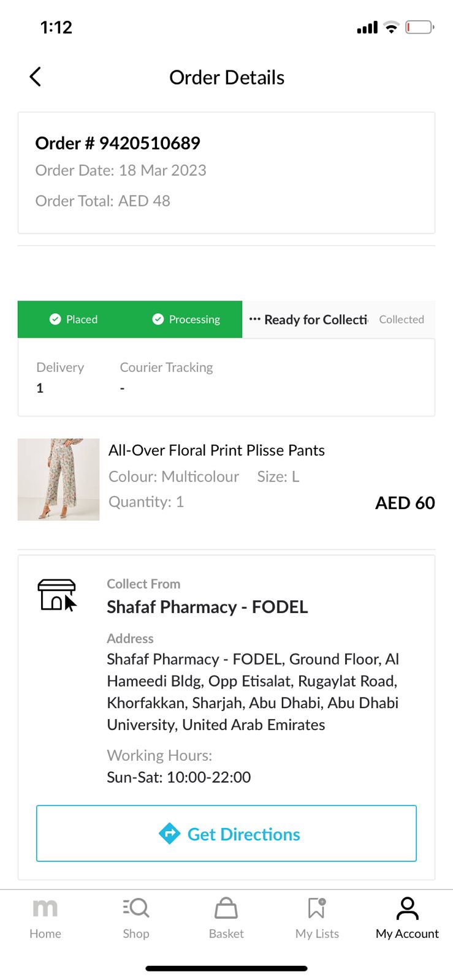Viewport: 453px width, 980px height.
Task: Tap the collect-from store icon
Action: click(x=56, y=595)
